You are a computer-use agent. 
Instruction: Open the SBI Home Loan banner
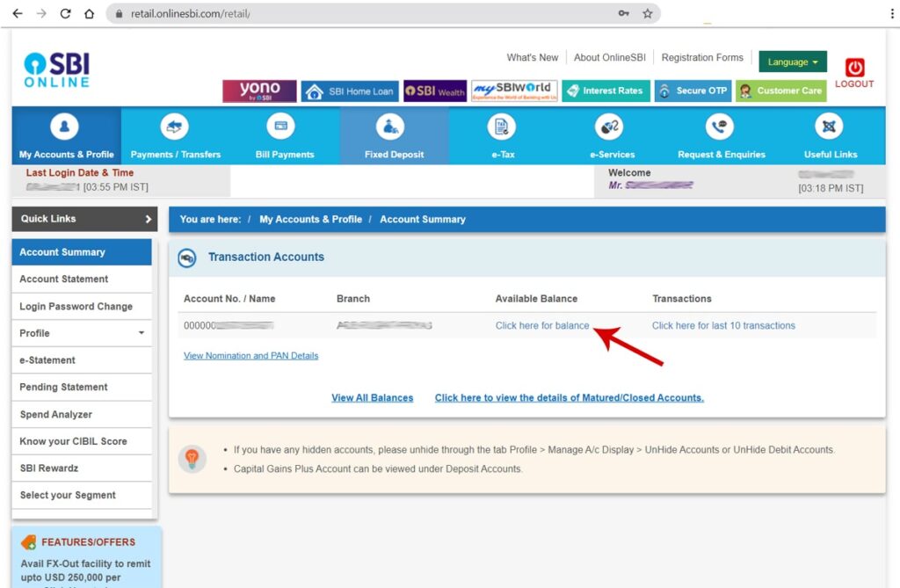tap(350, 91)
